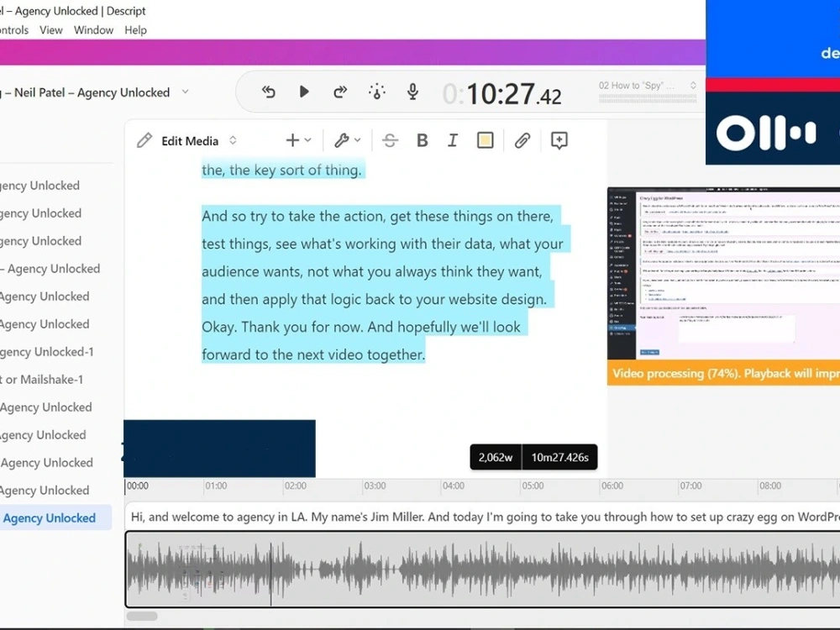
Task: Click transcript line 'and then apply that logic back'
Action: (x=375, y=300)
